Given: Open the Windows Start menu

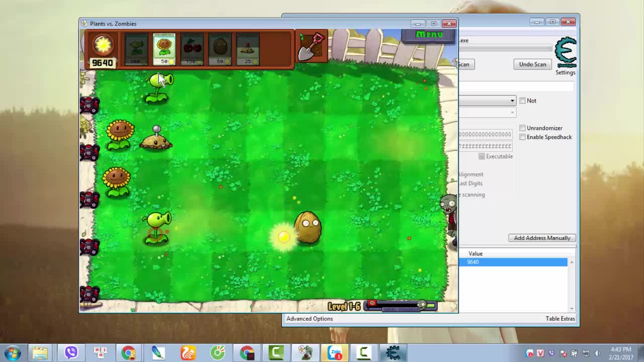Looking at the screenshot, I should (x=13, y=352).
